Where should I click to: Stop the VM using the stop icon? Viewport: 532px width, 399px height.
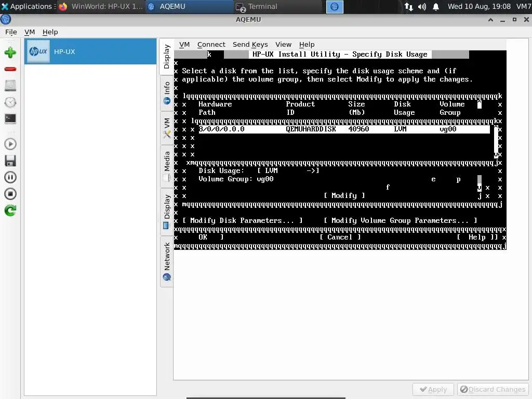(x=10, y=194)
